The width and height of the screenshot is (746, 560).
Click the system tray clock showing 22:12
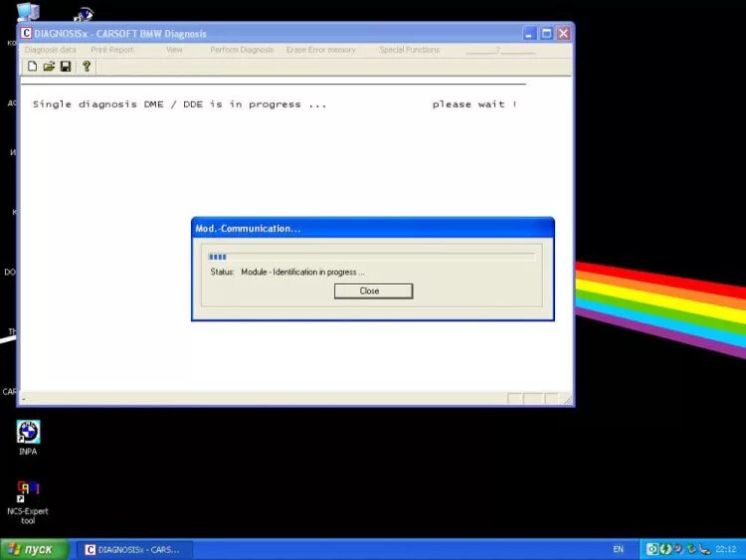click(x=725, y=549)
